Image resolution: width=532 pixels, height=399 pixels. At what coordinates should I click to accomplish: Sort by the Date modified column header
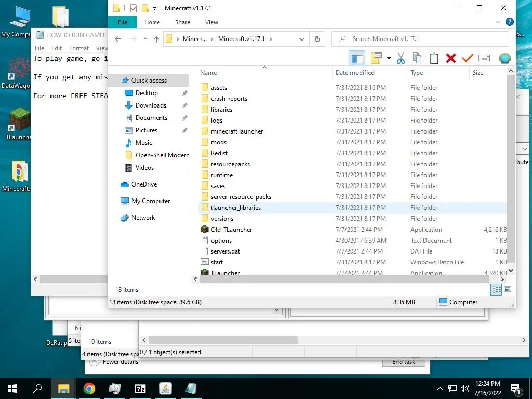pyautogui.click(x=355, y=73)
